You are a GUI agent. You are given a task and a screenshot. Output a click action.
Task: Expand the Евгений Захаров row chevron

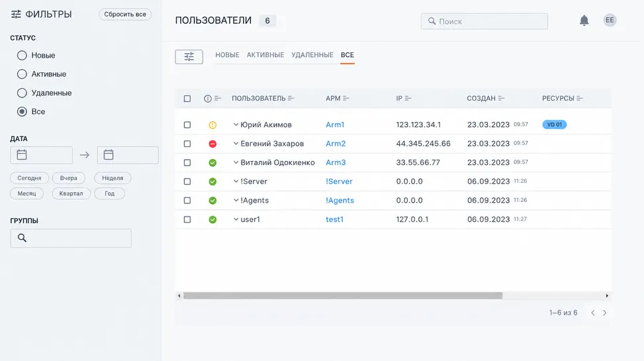(236, 143)
